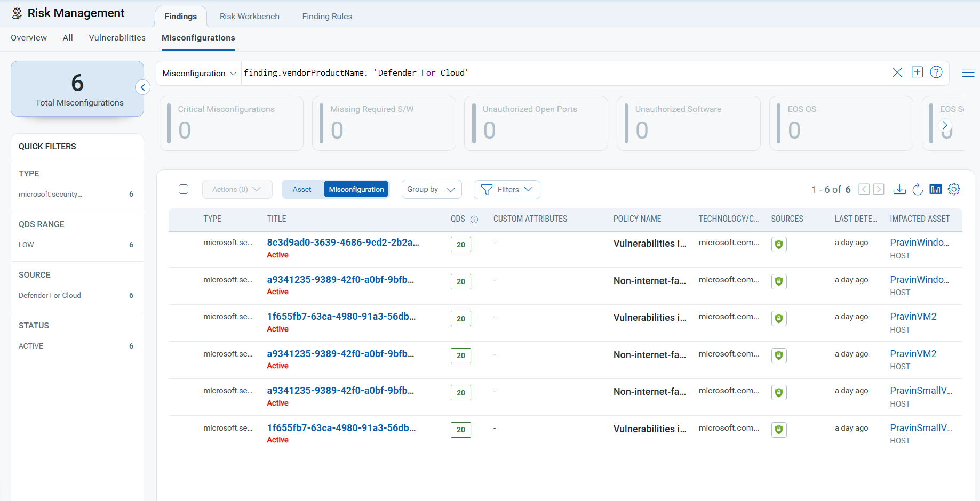The height and width of the screenshot is (501, 980).
Task: Switch to the Risk Workbench tab
Action: (249, 17)
